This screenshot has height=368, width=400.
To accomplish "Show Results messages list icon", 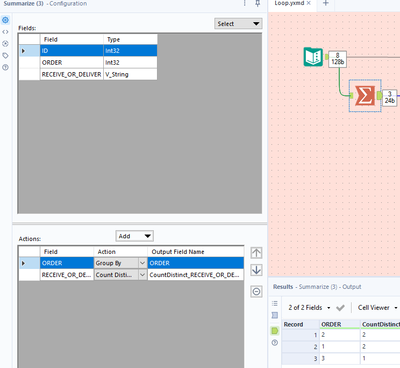I will [275, 303].
